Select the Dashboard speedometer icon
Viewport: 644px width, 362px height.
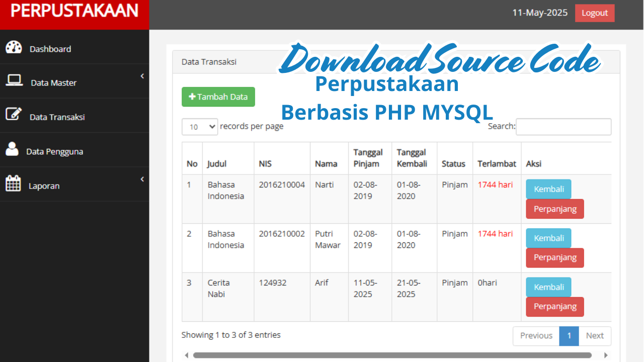point(14,47)
